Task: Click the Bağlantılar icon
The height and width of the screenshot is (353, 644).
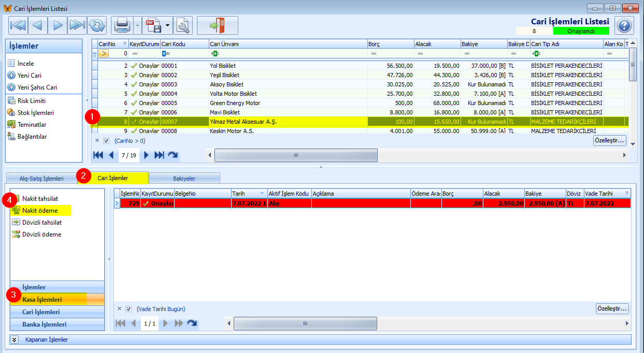Action: pyautogui.click(x=12, y=136)
